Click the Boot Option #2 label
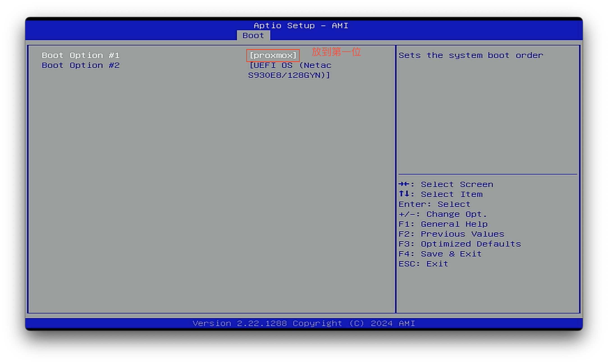608x364 pixels. click(80, 66)
